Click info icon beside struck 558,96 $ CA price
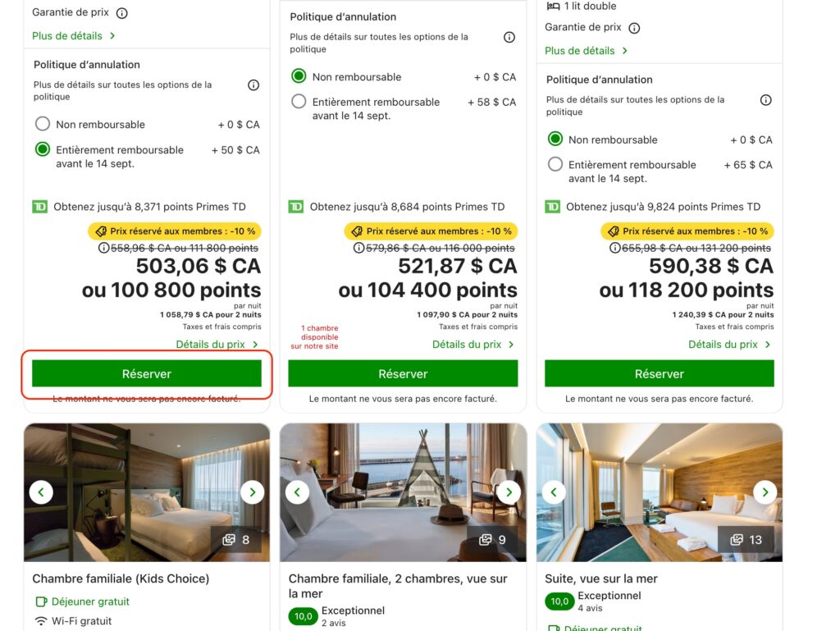 tap(103, 248)
